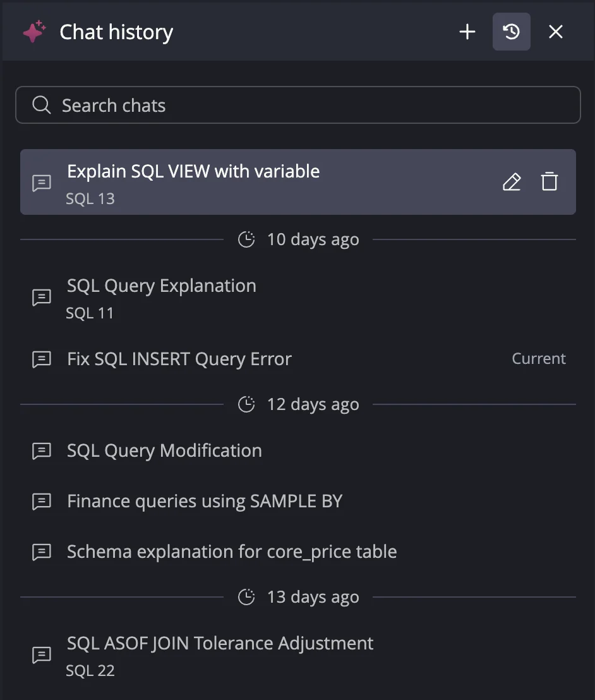Open the SQL Query Modification chat
This screenshot has width=595, height=700.
coord(164,450)
